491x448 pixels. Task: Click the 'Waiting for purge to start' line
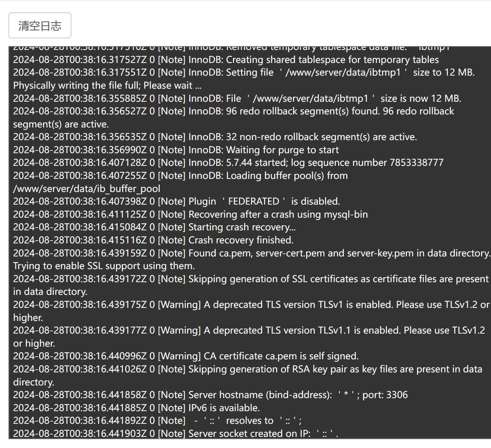pyautogui.click(x=176, y=150)
